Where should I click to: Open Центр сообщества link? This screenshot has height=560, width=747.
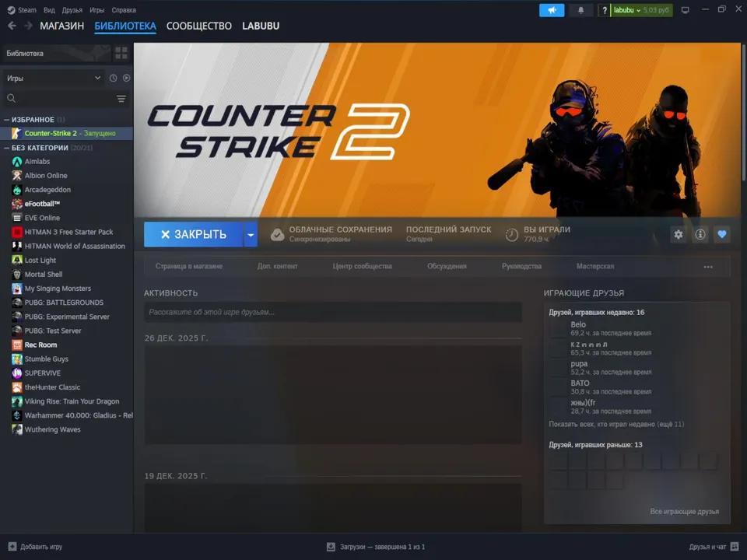point(363,266)
